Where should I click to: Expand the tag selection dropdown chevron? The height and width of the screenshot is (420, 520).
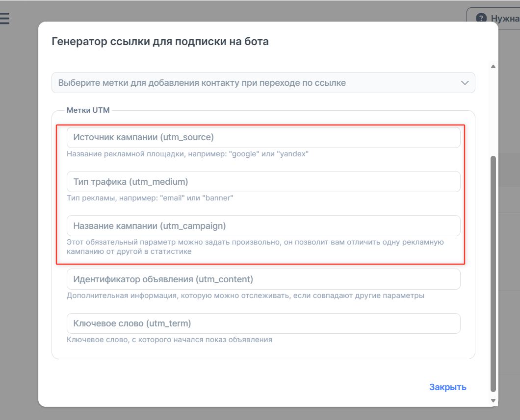pos(465,83)
